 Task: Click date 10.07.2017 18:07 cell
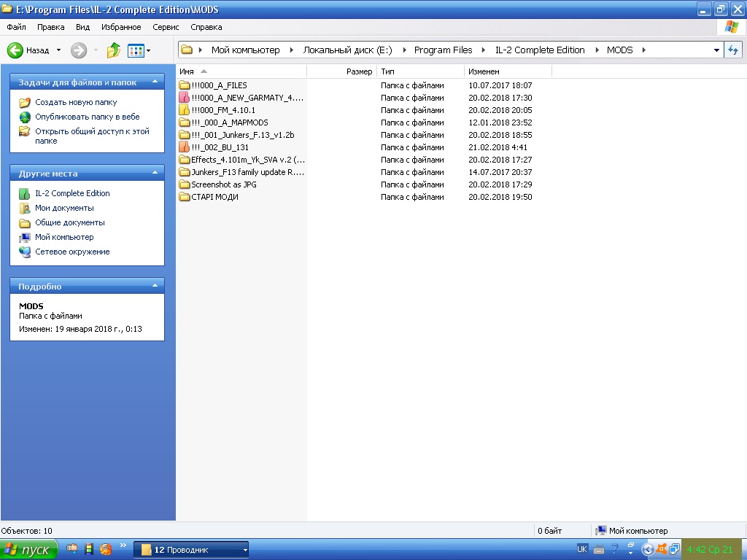click(x=500, y=86)
